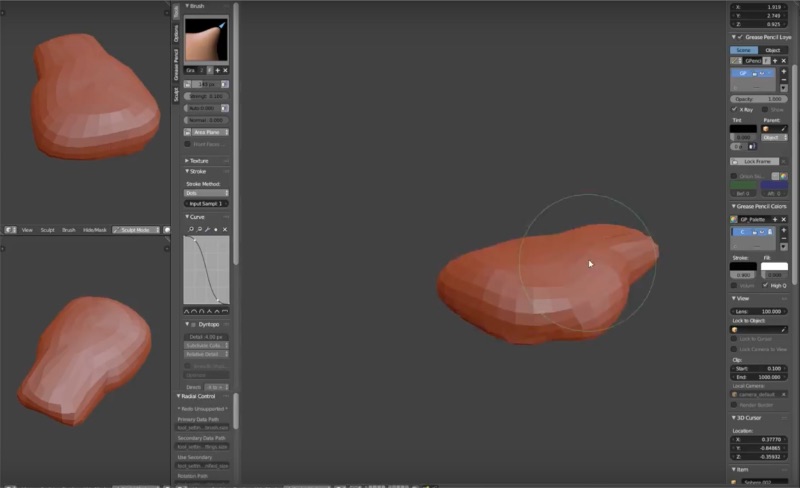The height and width of the screenshot is (488, 800).
Task: Click the curve zoom out icon
Action: click(x=199, y=230)
